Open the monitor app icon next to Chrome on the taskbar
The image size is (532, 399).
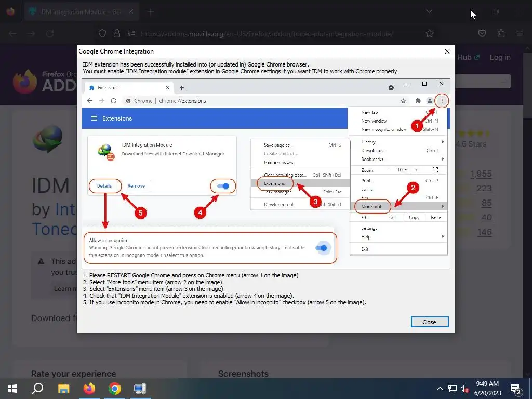[x=140, y=389]
